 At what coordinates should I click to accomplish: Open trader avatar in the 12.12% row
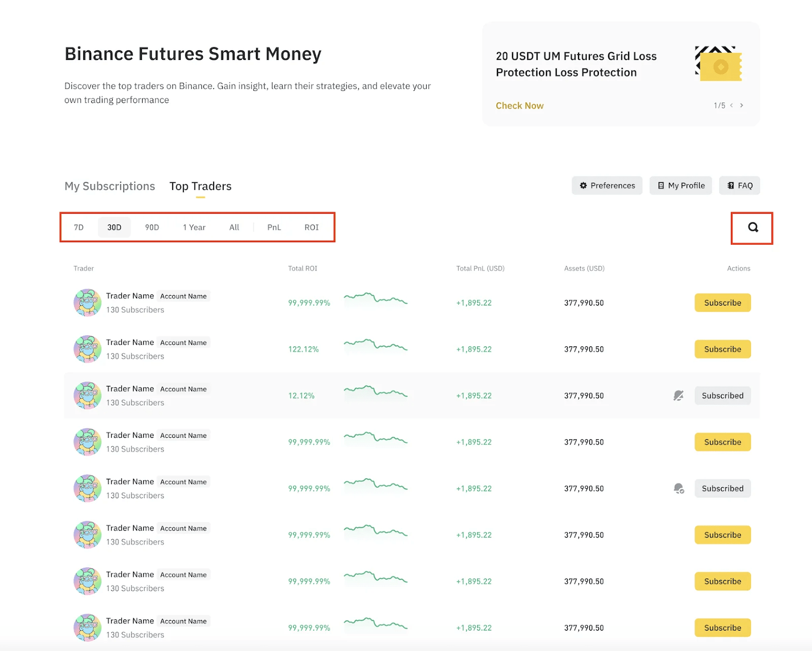coord(87,396)
